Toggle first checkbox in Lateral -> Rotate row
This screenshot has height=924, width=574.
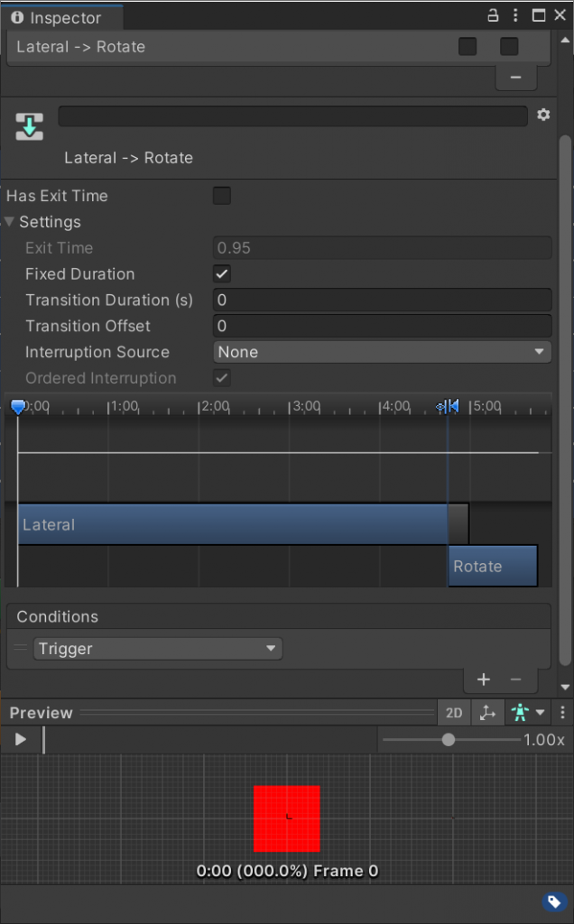pos(468,47)
